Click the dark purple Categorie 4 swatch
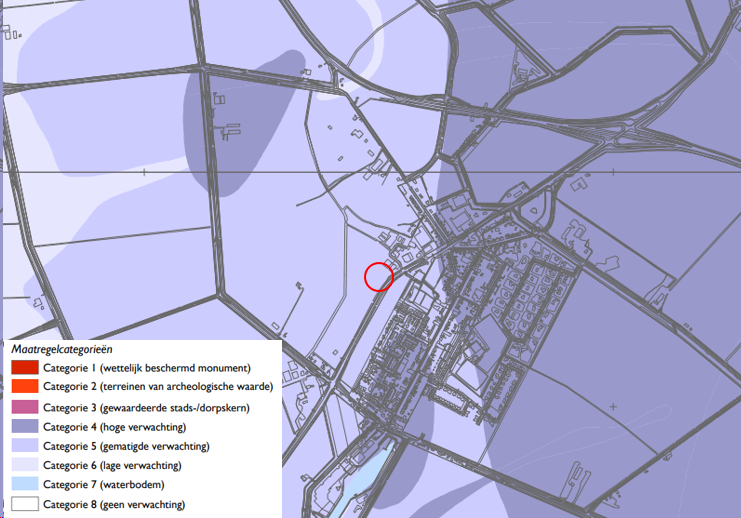The image size is (741, 518). coord(25,426)
